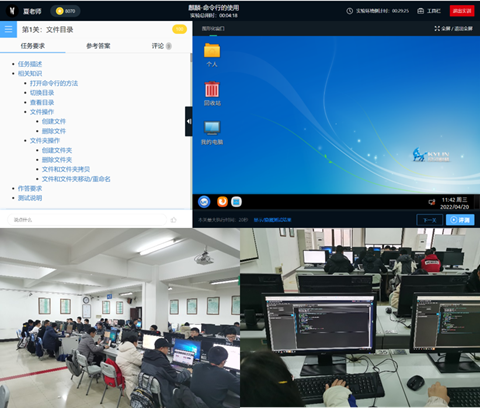
Task: Switch to the 任务要求 tab
Action: pyautogui.click(x=33, y=46)
